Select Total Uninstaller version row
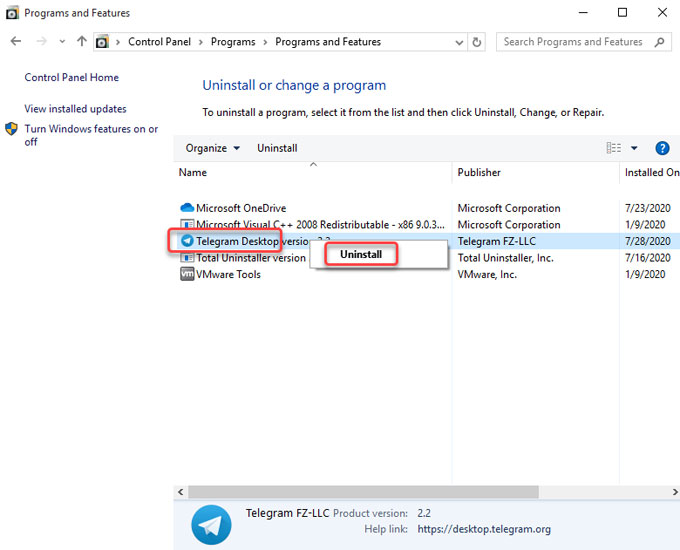The image size is (680, 550). (427, 258)
